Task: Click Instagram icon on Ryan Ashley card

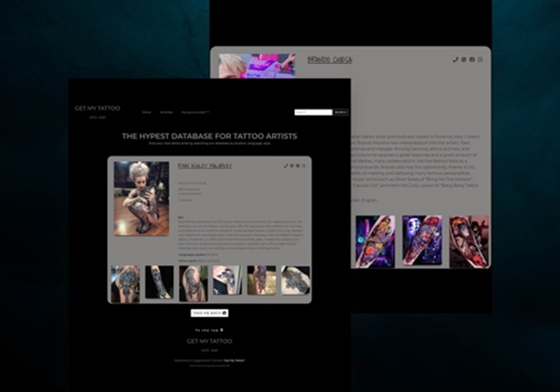Action: coord(304,166)
